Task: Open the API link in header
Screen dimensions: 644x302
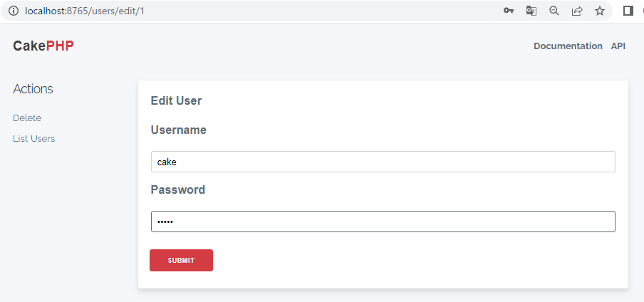Action: click(618, 46)
